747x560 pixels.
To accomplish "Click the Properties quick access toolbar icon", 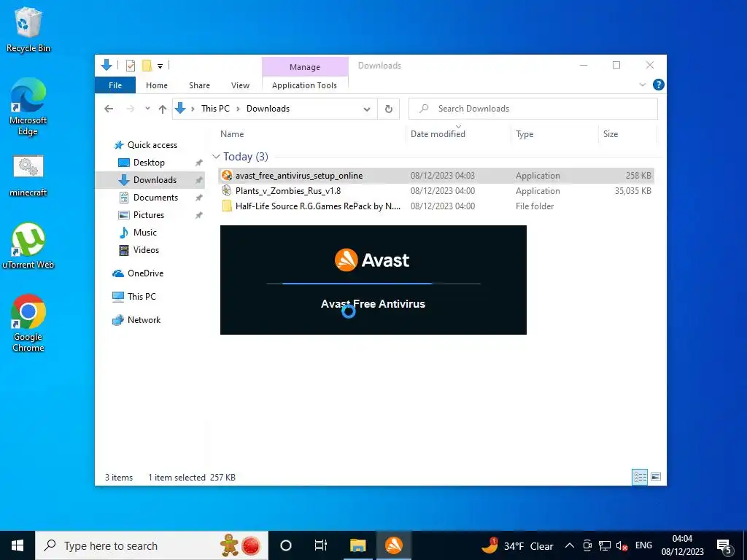I will point(130,66).
